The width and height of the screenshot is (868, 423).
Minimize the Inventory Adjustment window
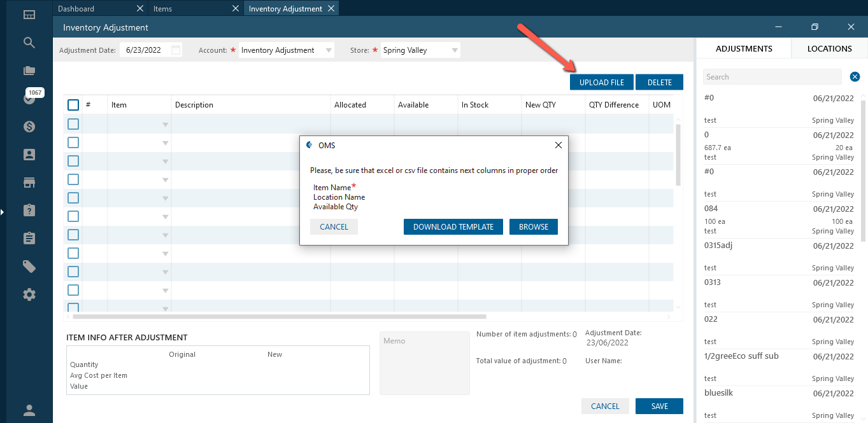(x=778, y=27)
